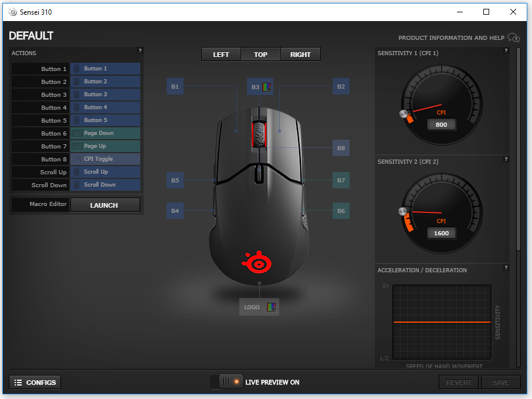Launch the Macro Editor
This screenshot has height=399, width=532.
(104, 205)
